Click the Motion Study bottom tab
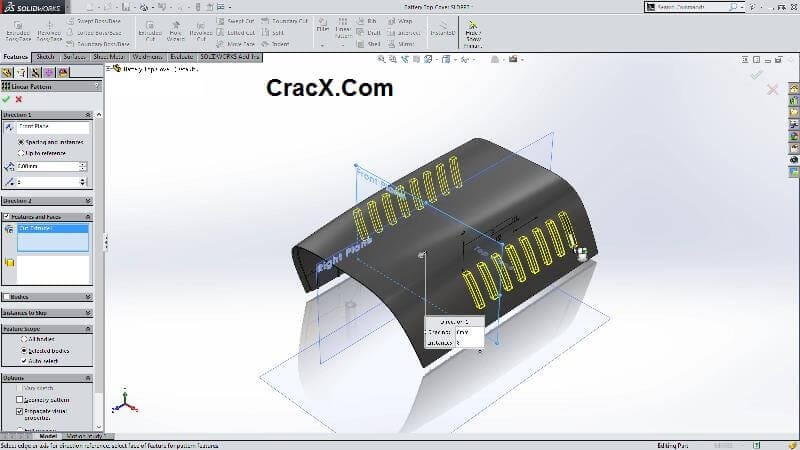 point(84,436)
